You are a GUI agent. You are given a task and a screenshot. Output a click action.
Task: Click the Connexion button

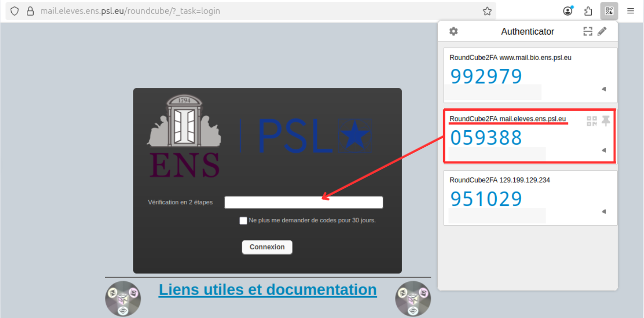(x=267, y=247)
